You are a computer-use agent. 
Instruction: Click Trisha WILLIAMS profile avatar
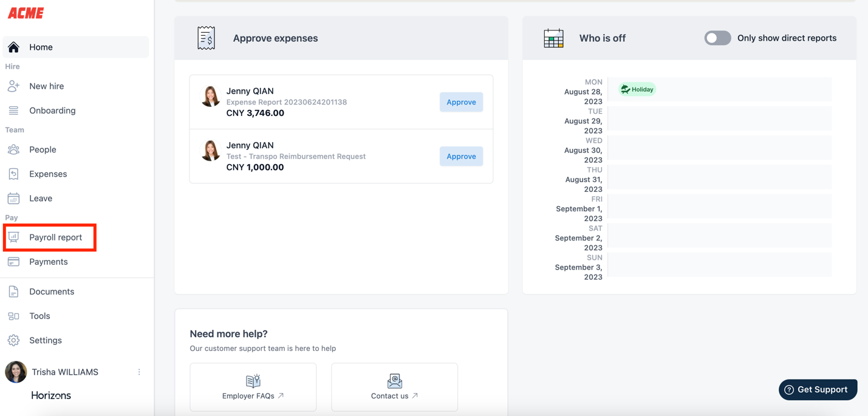pyautogui.click(x=16, y=372)
